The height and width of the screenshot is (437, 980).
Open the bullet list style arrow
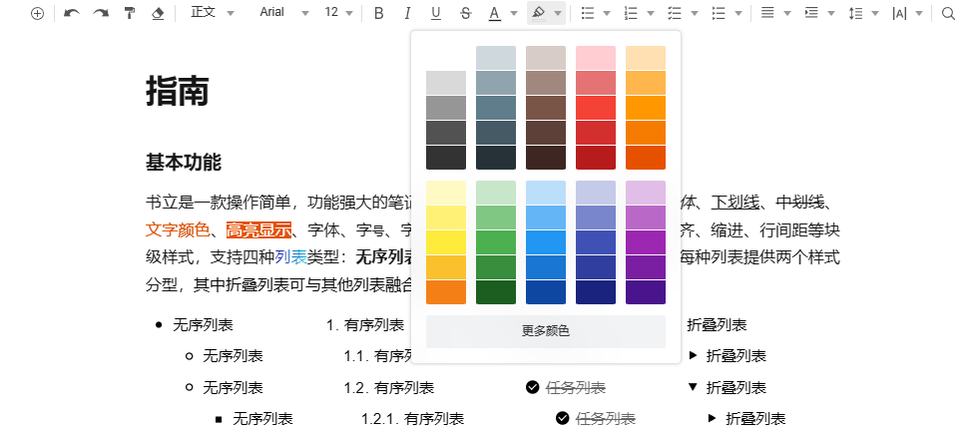[606, 13]
